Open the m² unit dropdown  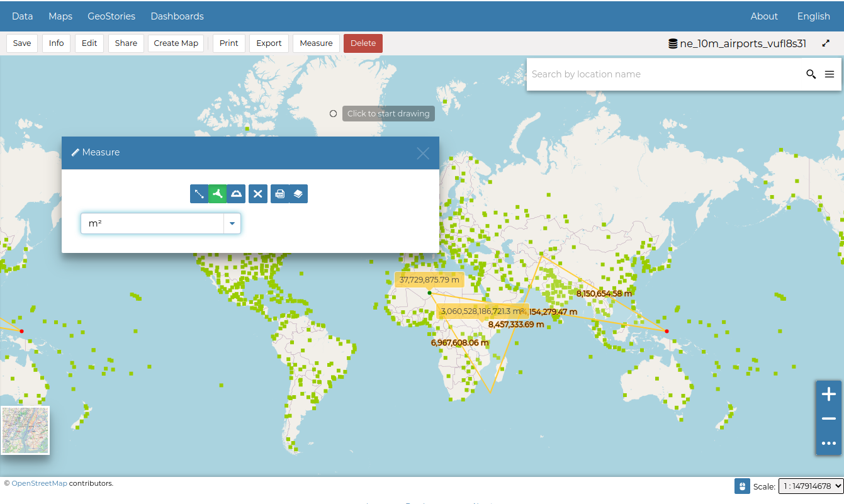232,223
